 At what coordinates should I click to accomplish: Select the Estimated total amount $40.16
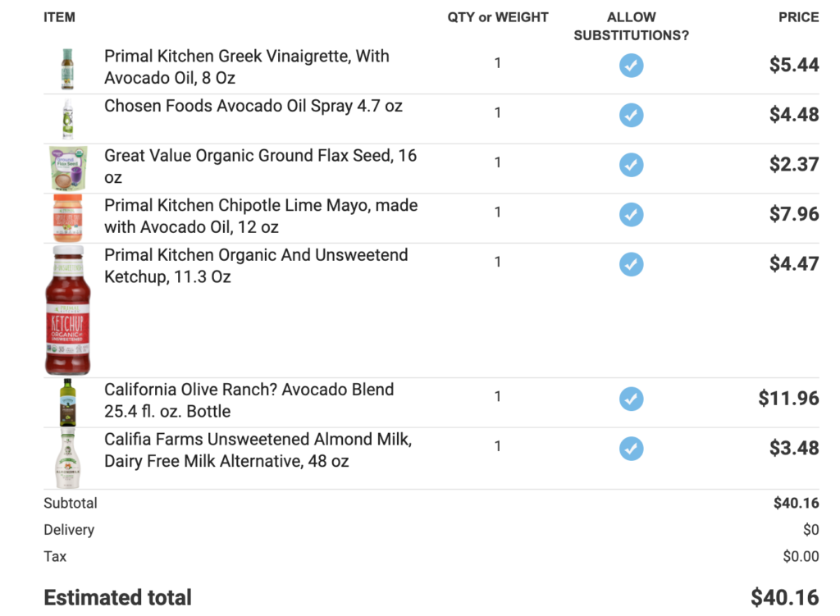coord(784,597)
